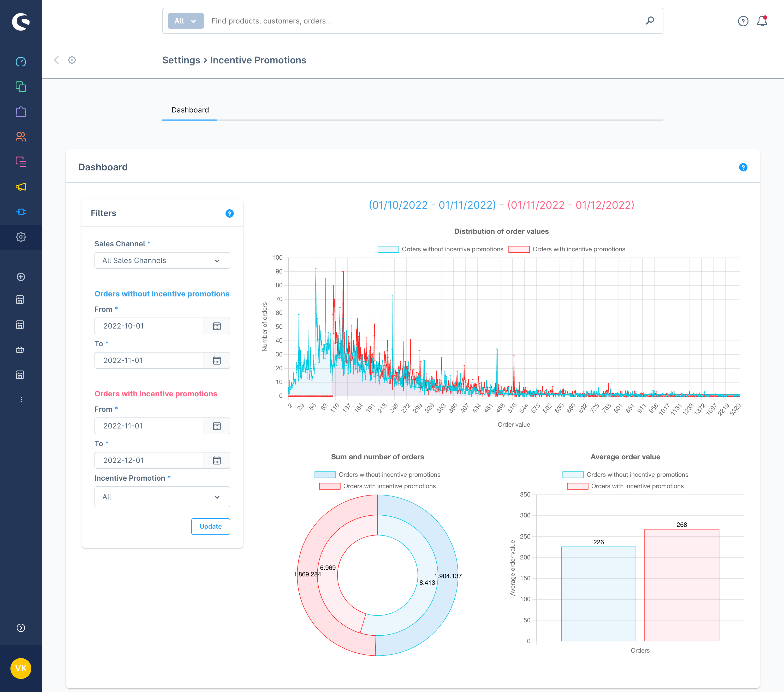Edit the with-promotions From 2022-11-01 field
The height and width of the screenshot is (692, 784).
pyautogui.click(x=149, y=426)
